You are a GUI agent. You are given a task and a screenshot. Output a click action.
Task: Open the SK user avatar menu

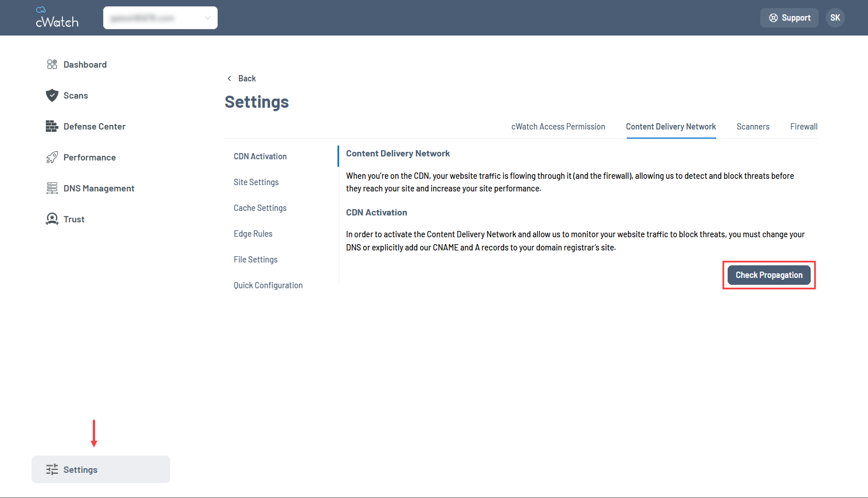835,18
